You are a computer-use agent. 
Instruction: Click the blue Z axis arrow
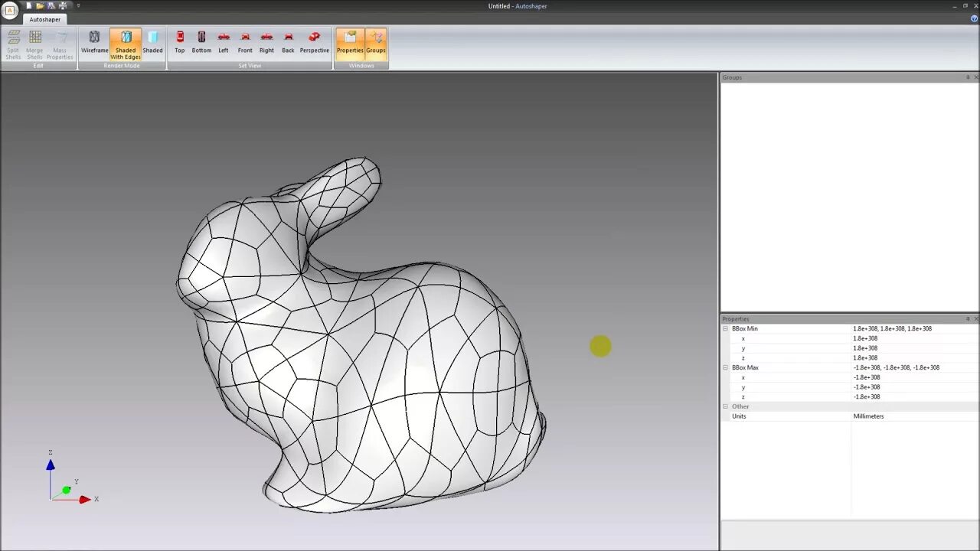pos(51,465)
